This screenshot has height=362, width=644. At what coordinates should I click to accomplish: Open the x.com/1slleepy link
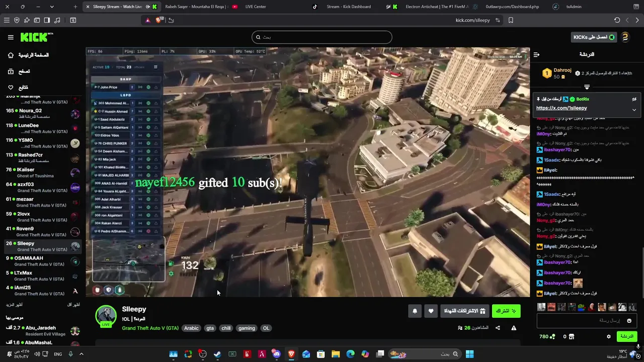[x=561, y=108]
